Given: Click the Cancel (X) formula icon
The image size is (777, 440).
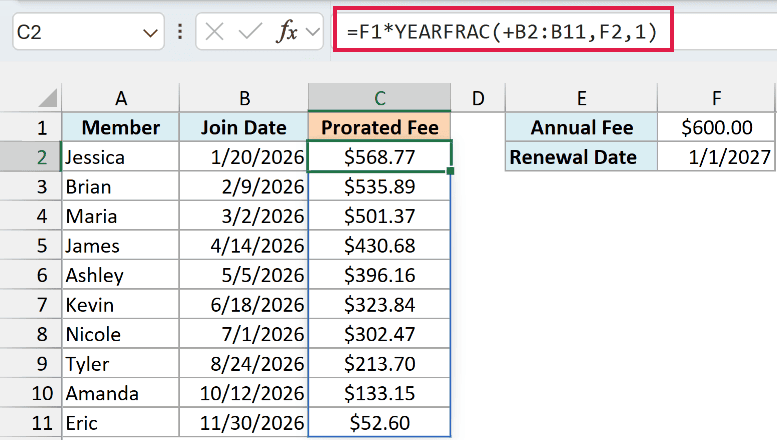Looking at the screenshot, I should (214, 32).
